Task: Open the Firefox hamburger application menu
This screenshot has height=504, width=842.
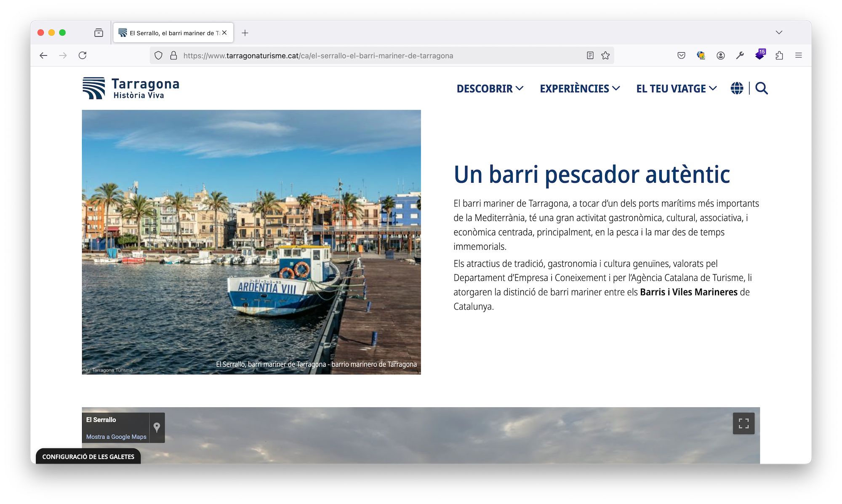Action: (799, 56)
